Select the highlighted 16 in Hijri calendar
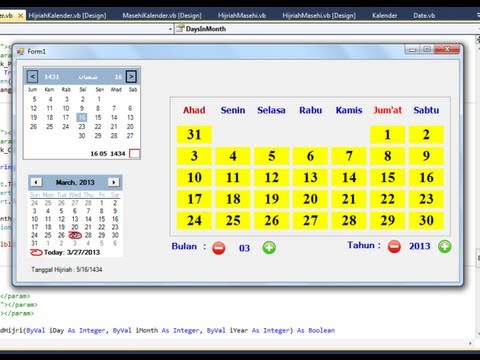 (82, 117)
